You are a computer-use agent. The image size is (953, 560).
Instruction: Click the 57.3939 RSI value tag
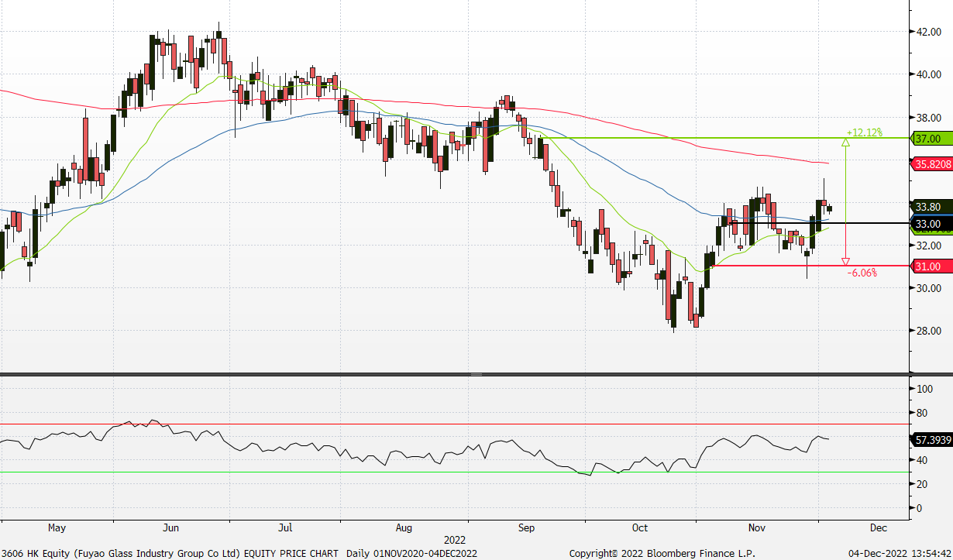929,438
